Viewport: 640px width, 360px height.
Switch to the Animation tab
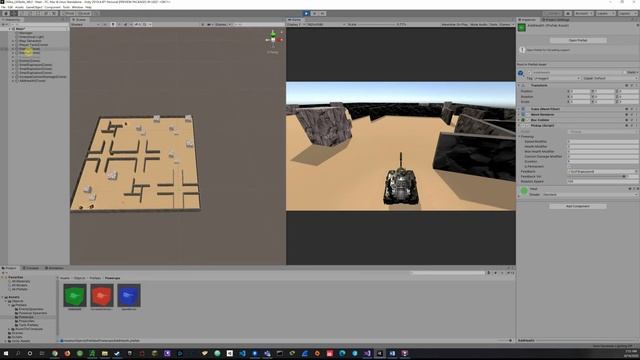54,268
